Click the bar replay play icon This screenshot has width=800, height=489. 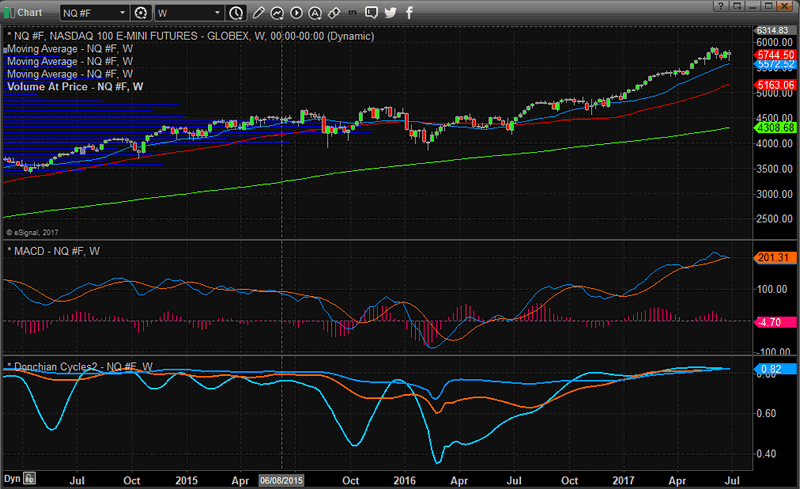click(295, 13)
